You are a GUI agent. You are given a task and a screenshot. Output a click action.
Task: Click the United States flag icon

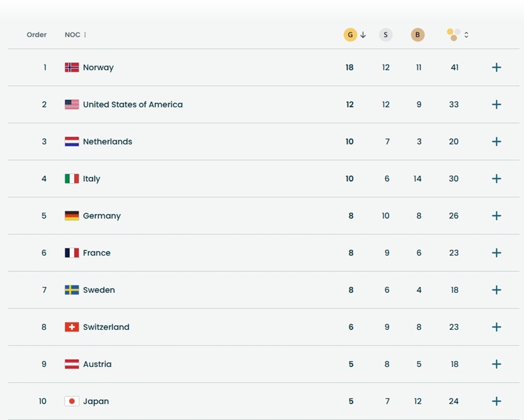72,105
